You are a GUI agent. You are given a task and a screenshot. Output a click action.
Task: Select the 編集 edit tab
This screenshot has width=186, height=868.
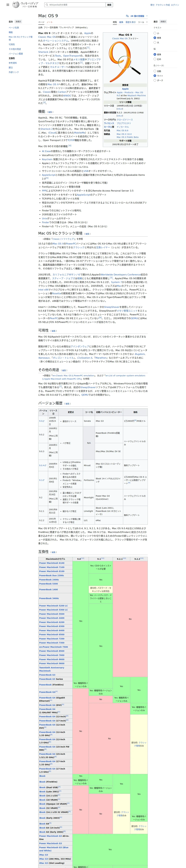tap(121, 22)
